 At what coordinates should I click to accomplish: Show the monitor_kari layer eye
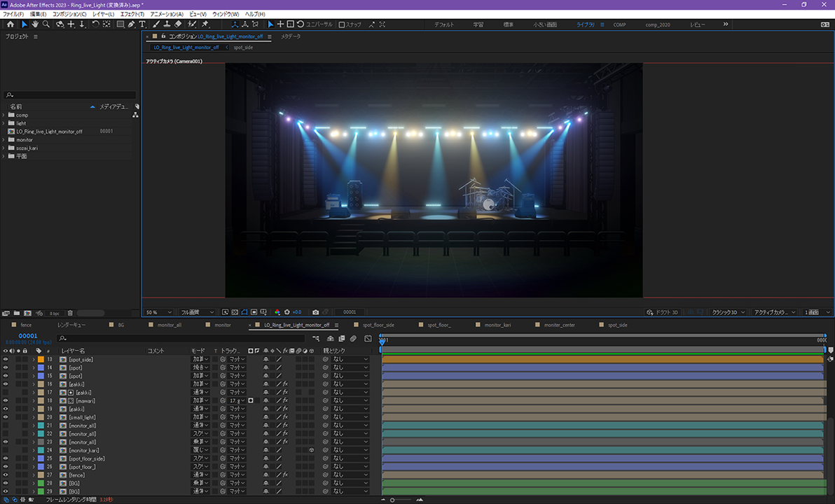(x=6, y=450)
